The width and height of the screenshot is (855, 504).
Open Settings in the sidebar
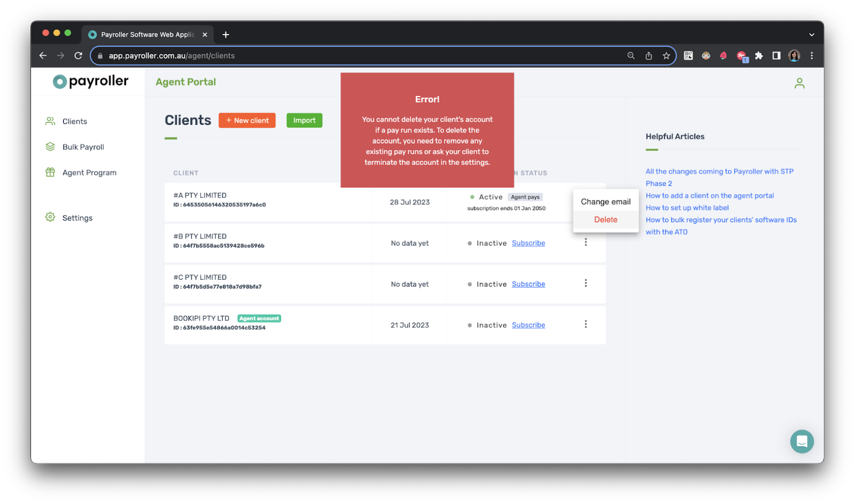click(x=77, y=218)
